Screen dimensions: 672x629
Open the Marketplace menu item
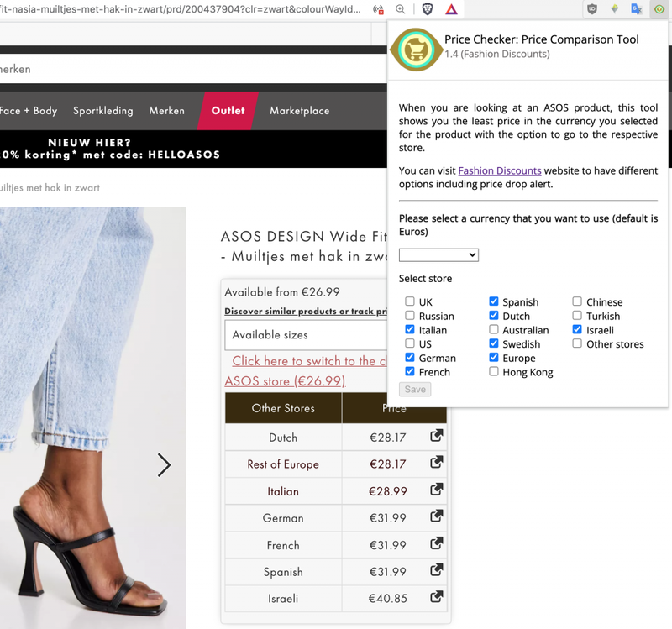point(300,111)
